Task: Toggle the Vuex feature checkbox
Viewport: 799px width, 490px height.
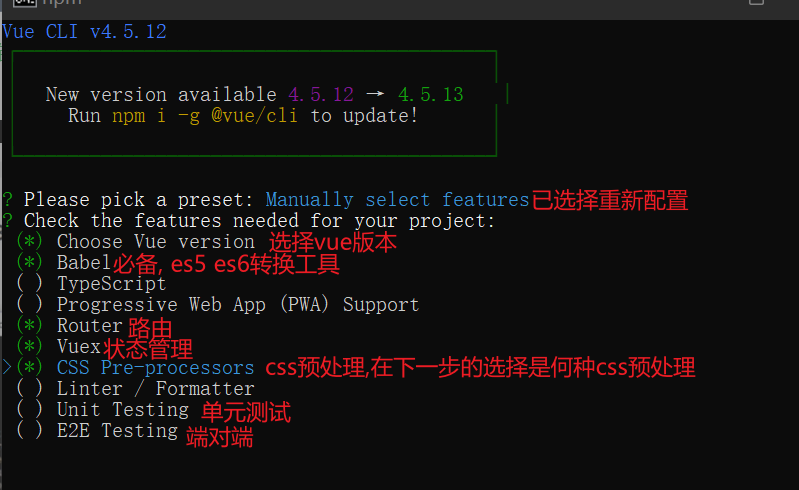Action: pos(30,347)
